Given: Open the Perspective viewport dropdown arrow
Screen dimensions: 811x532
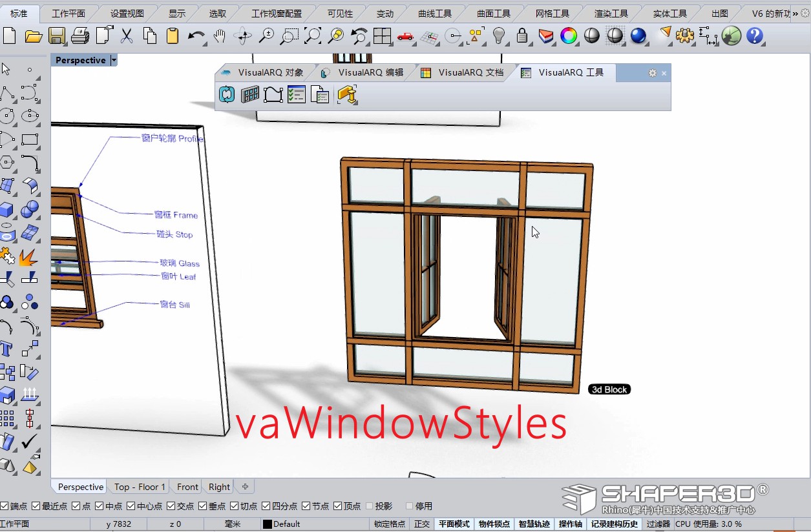Looking at the screenshot, I should click(x=114, y=60).
